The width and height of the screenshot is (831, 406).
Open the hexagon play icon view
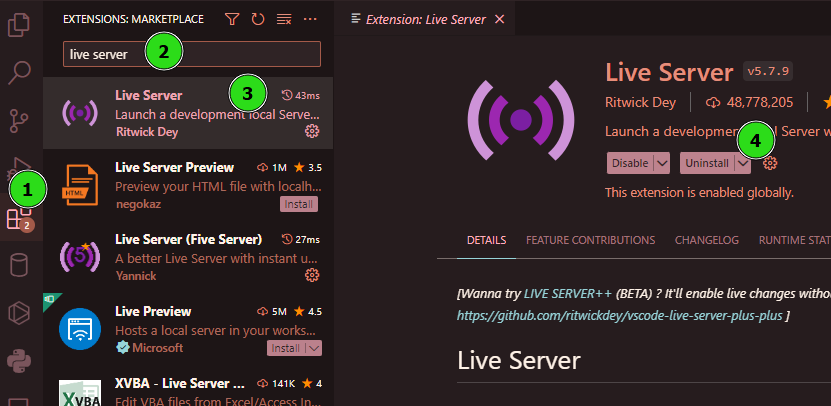tap(20, 313)
